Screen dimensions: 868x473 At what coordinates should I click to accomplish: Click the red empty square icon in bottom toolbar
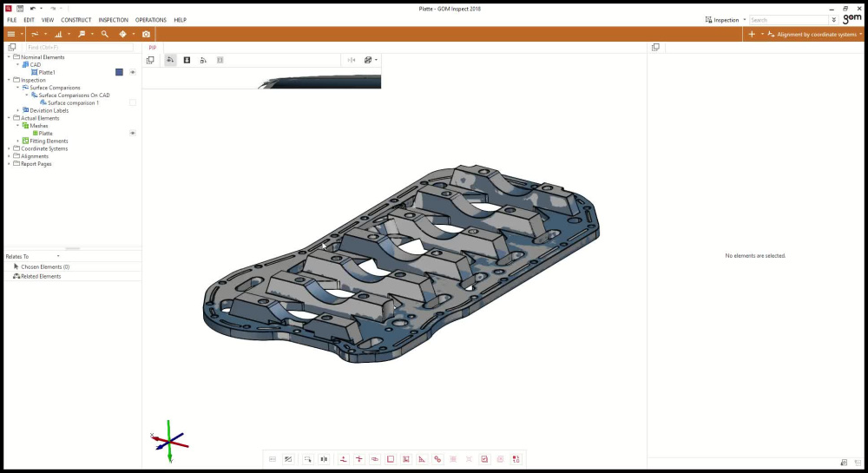(391, 459)
